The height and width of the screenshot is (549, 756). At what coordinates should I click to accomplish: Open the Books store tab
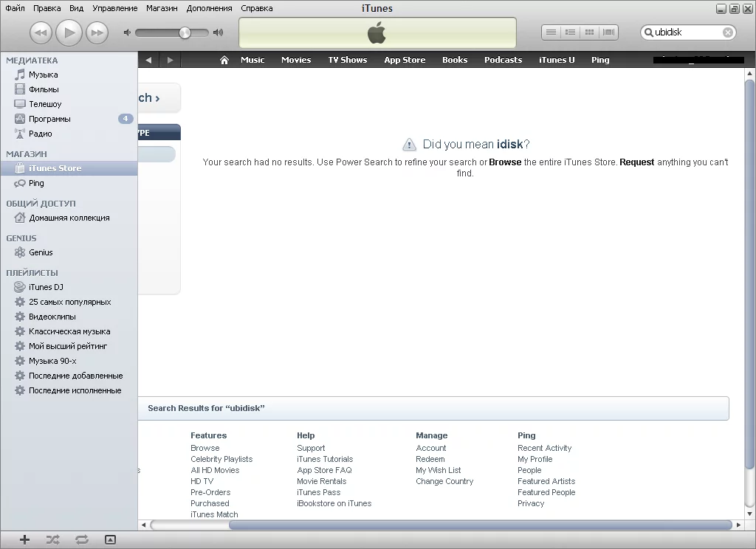tap(455, 60)
